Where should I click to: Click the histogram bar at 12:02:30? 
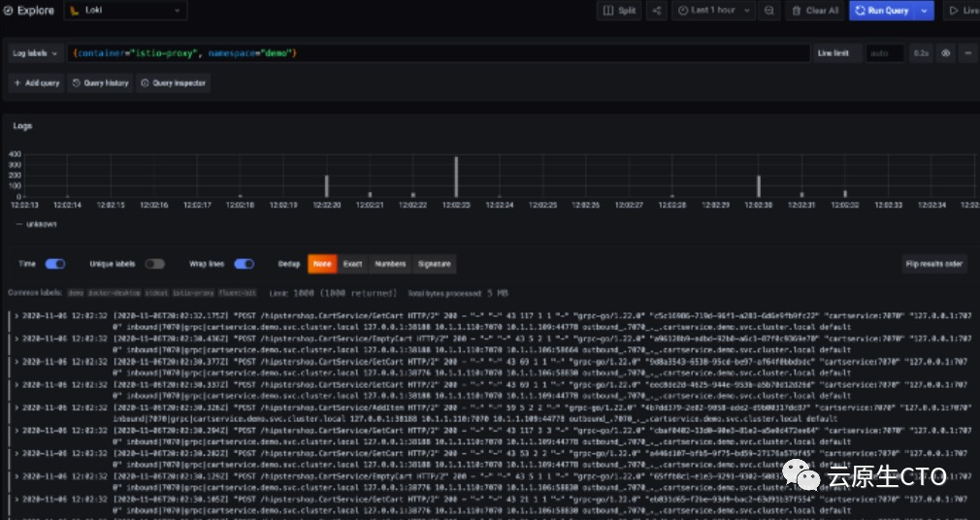point(759,186)
